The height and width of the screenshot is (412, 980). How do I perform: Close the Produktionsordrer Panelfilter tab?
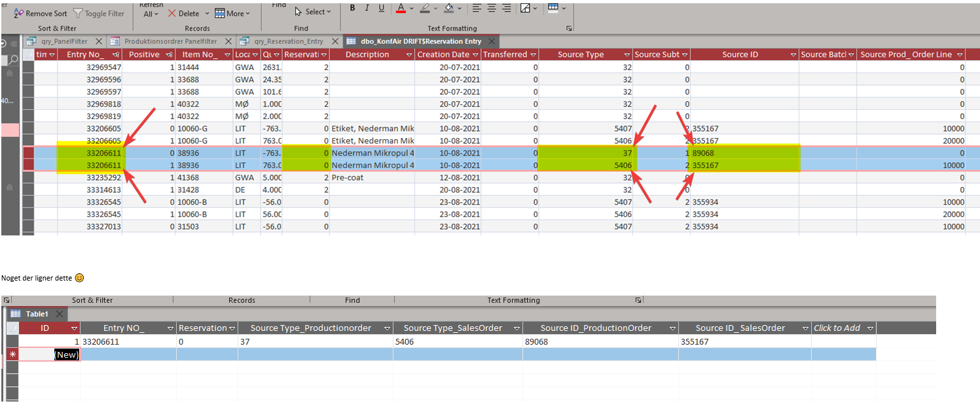228,41
